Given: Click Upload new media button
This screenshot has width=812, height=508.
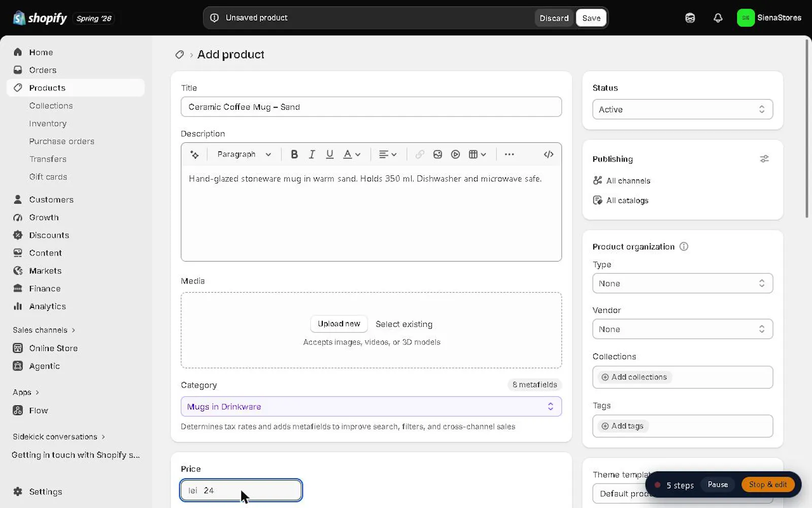Looking at the screenshot, I should tap(339, 324).
